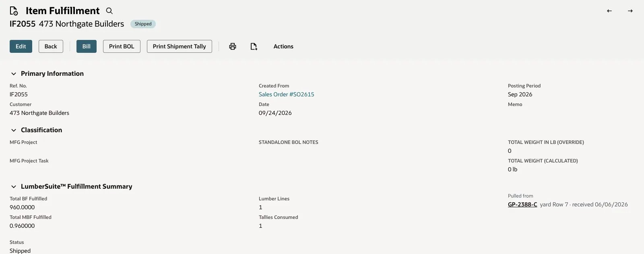This screenshot has height=254, width=644.
Task: Click the Edit button
Action: [x=21, y=46]
